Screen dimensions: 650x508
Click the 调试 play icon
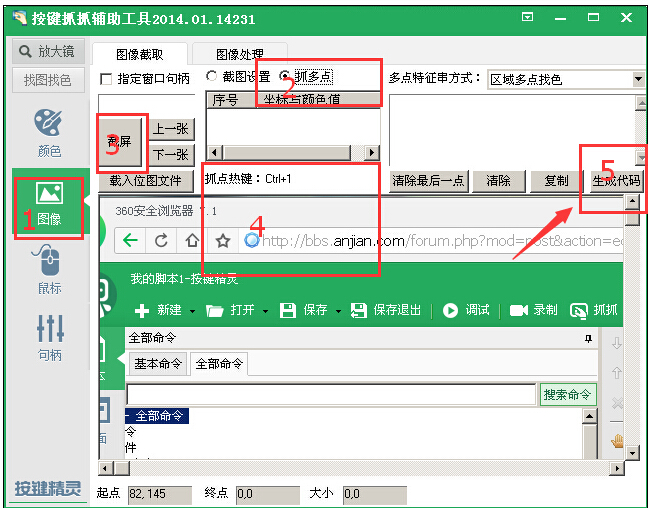click(450, 311)
